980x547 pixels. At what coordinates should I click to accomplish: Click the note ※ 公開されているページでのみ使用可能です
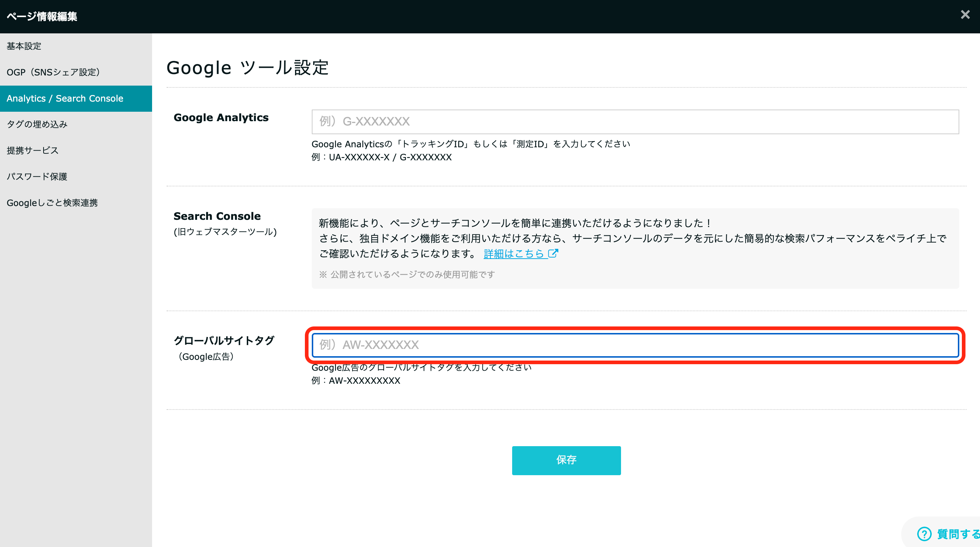(407, 275)
